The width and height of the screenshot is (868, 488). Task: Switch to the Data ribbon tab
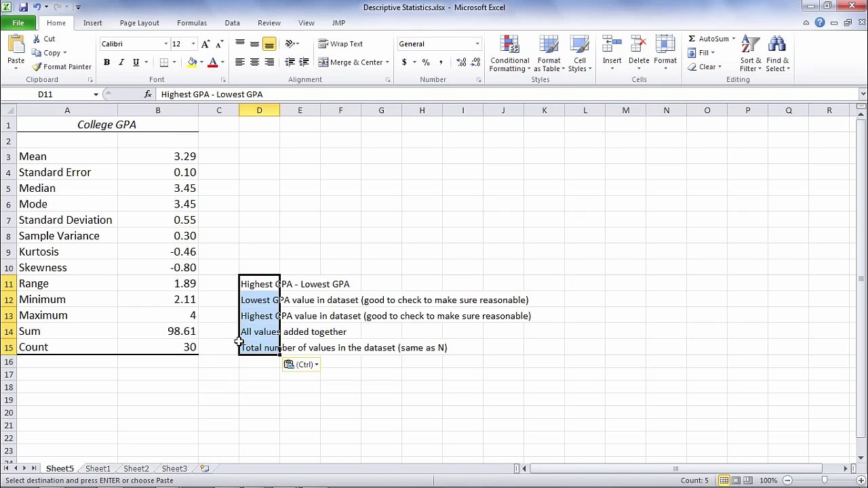[x=232, y=23]
